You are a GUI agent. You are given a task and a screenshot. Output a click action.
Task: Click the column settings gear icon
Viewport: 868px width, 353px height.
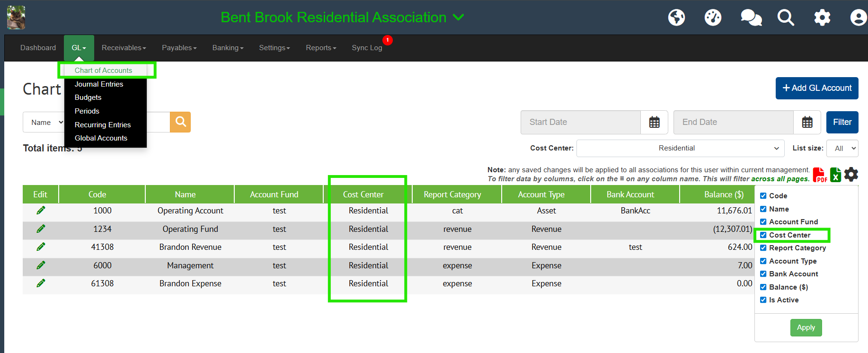851,175
